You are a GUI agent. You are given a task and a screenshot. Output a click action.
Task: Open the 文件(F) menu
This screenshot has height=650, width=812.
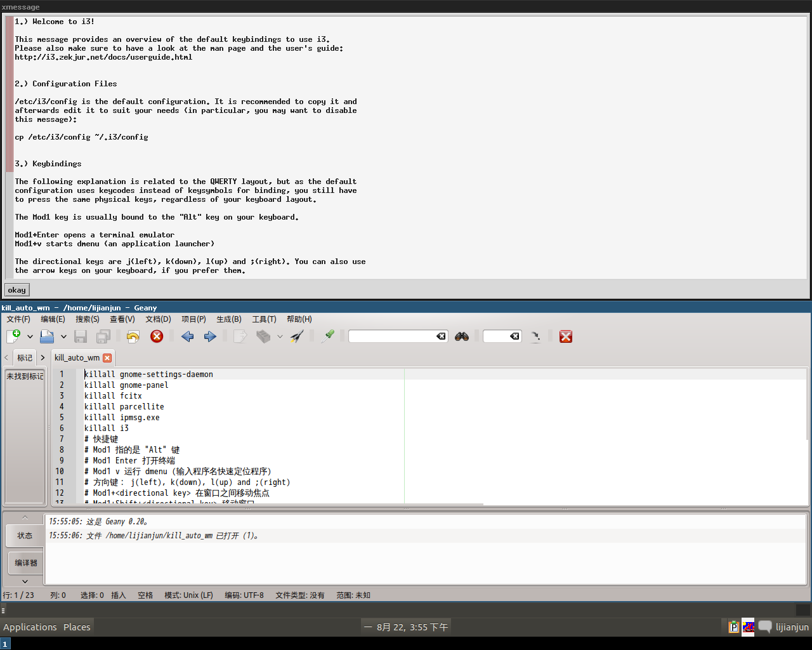pyautogui.click(x=18, y=319)
